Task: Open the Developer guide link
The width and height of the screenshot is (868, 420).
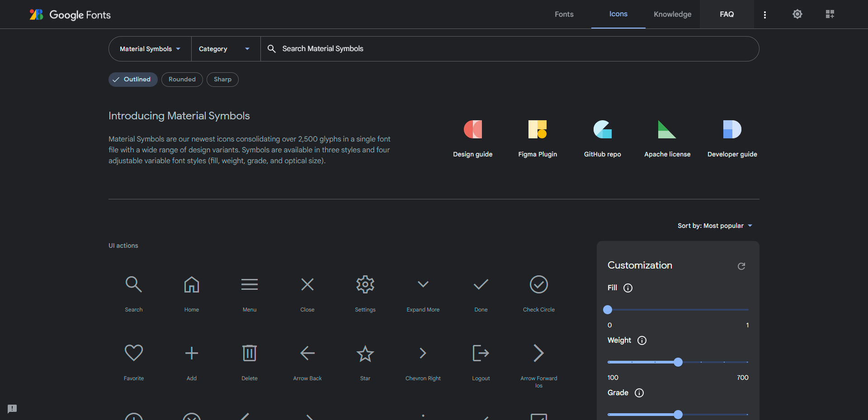Action: (x=732, y=139)
